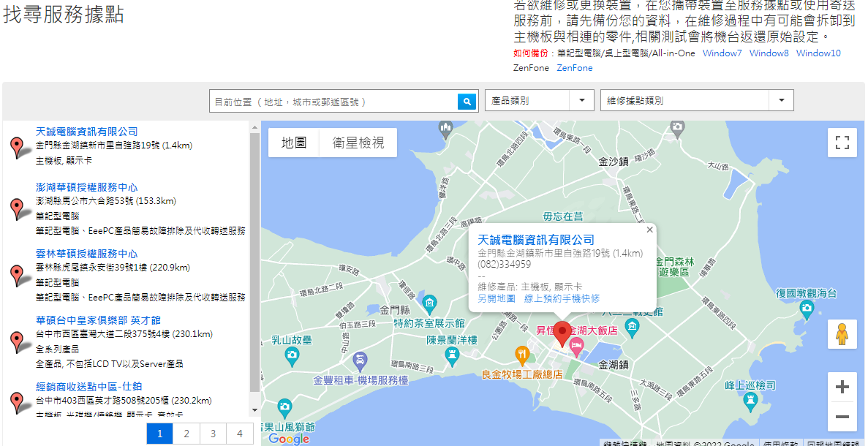Click the blue search magnifier button
The image size is (868, 446).
(467, 101)
